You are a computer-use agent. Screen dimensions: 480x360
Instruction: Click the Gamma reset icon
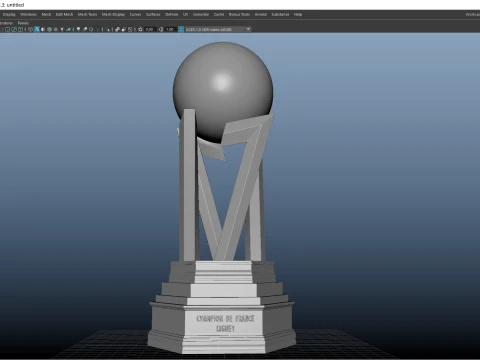point(161,29)
